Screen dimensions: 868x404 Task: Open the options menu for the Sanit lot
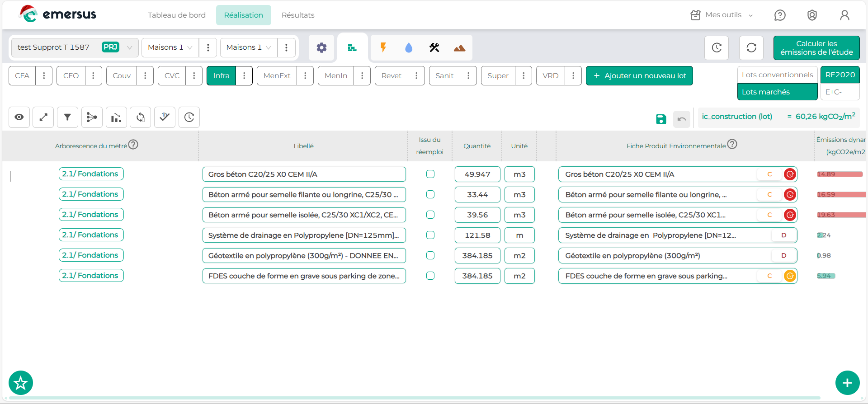tap(468, 75)
